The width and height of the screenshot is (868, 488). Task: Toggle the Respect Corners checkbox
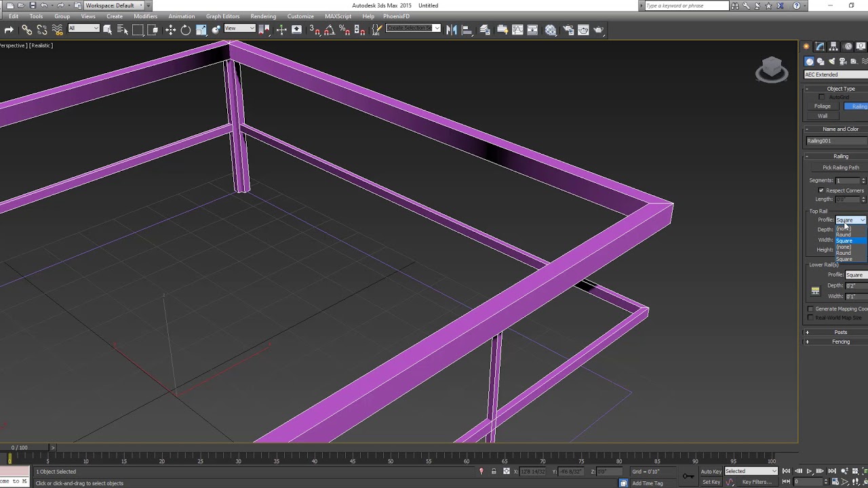pyautogui.click(x=821, y=190)
